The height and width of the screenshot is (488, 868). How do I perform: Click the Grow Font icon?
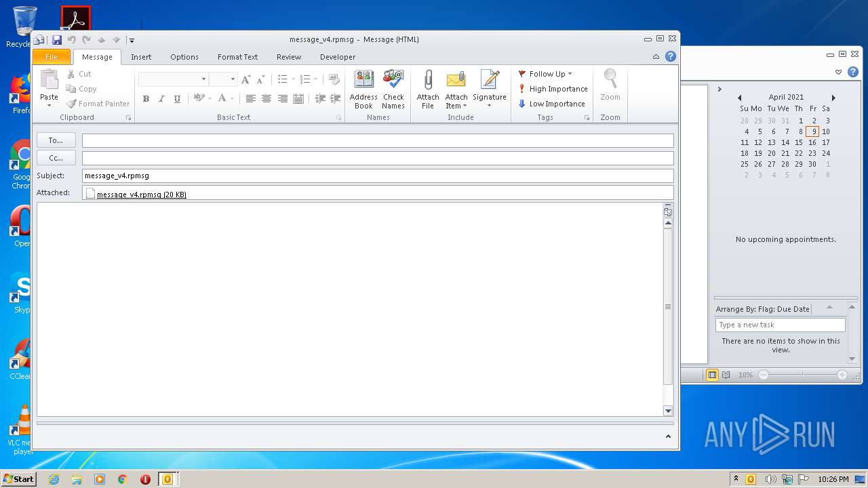coord(246,79)
